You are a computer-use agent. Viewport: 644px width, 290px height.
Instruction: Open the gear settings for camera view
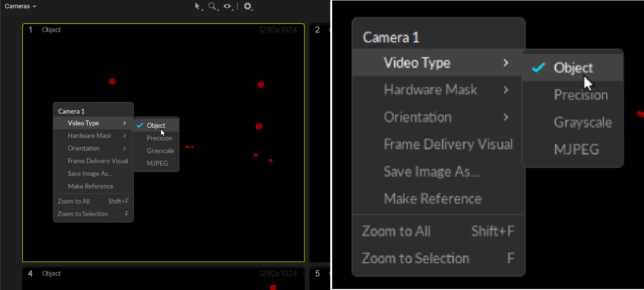[248, 6]
